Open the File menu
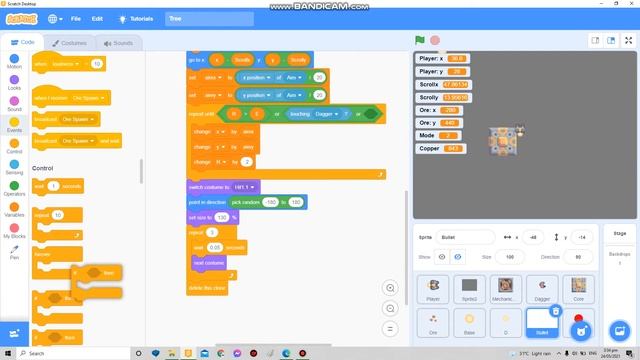The width and height of the screenshot is (640, 360). tap(76, 19)
